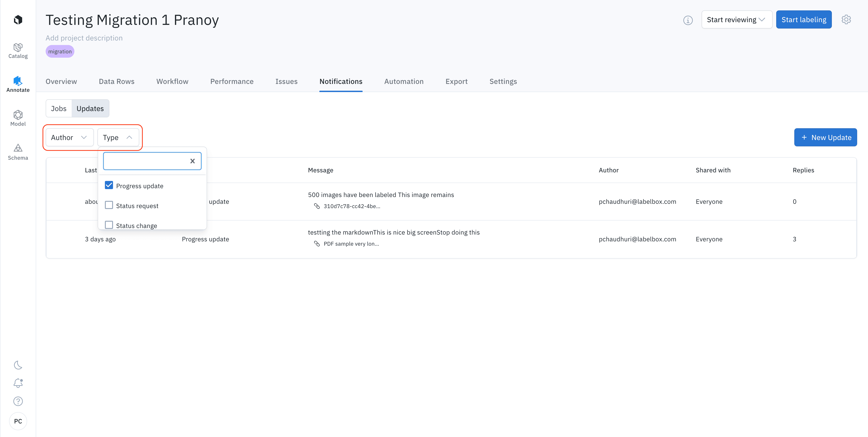Switch to the Export tab

[456, 81]
